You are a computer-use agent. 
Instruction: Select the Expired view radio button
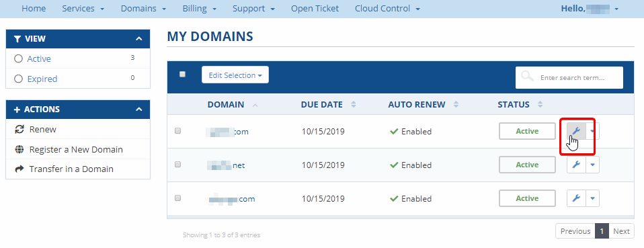click(18, 79)
